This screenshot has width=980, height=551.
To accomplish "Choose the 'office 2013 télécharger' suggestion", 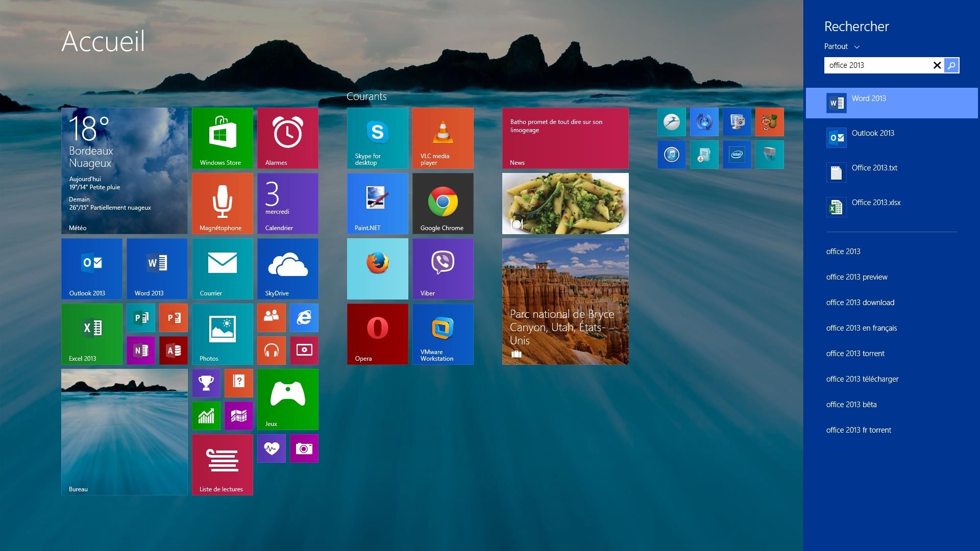I will [863, 379].
